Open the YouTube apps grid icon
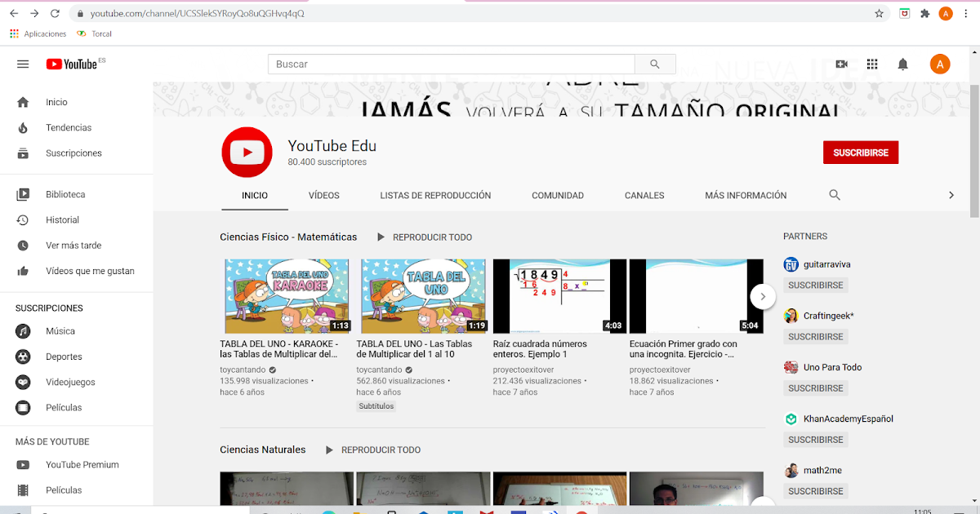980x514 pixels. coord(872,64)
